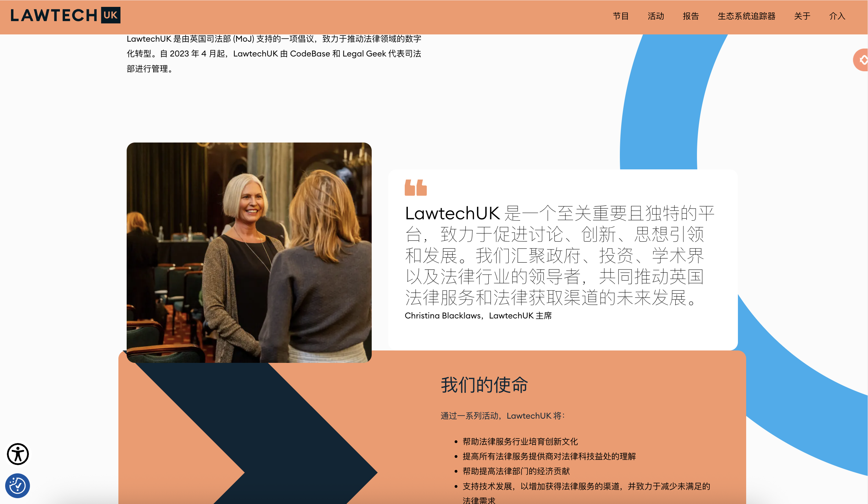Open the 生态系统追踪器 menu item
This screenshot has height=504, width=868.
click(x=747, y=16)
